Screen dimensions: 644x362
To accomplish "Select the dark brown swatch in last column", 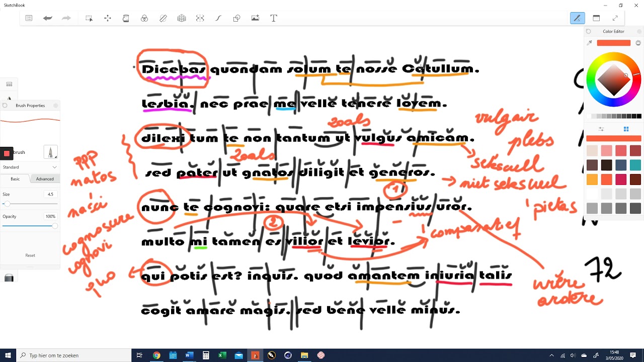I will point(635,179).
